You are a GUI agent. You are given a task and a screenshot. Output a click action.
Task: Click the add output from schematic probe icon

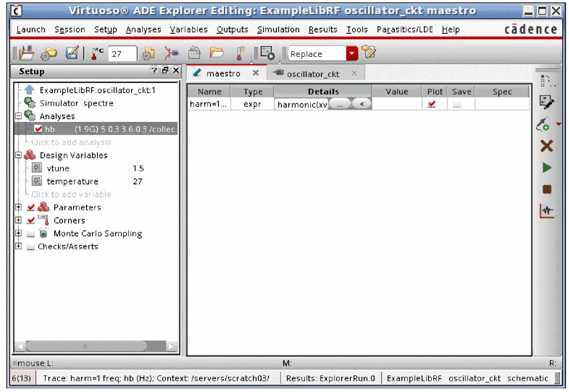coord(543,124)
